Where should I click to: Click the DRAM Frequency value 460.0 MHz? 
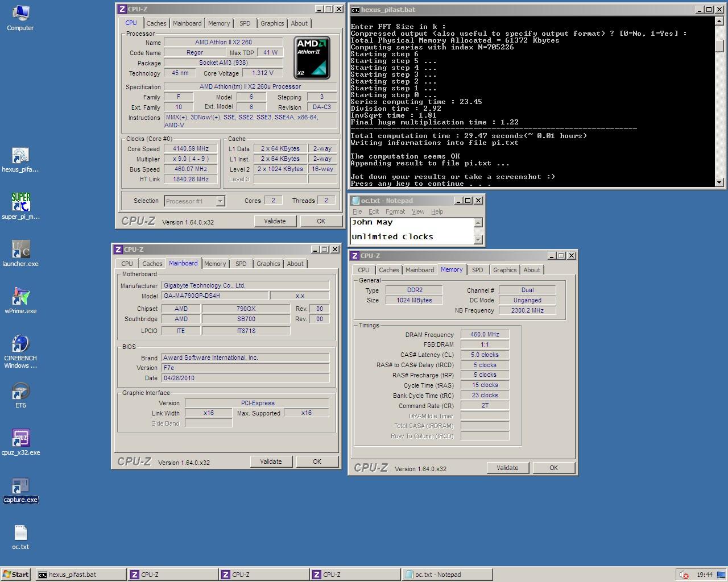[485, 334]
